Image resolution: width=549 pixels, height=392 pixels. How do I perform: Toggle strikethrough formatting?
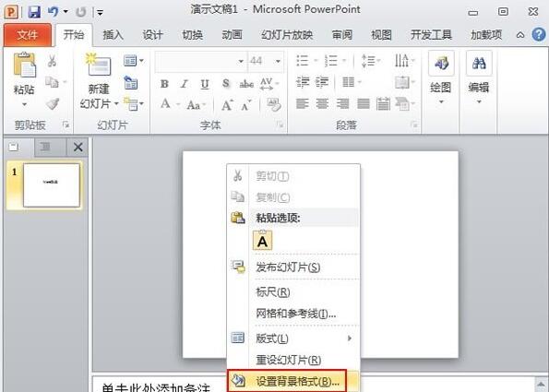[x=246, y=84]
